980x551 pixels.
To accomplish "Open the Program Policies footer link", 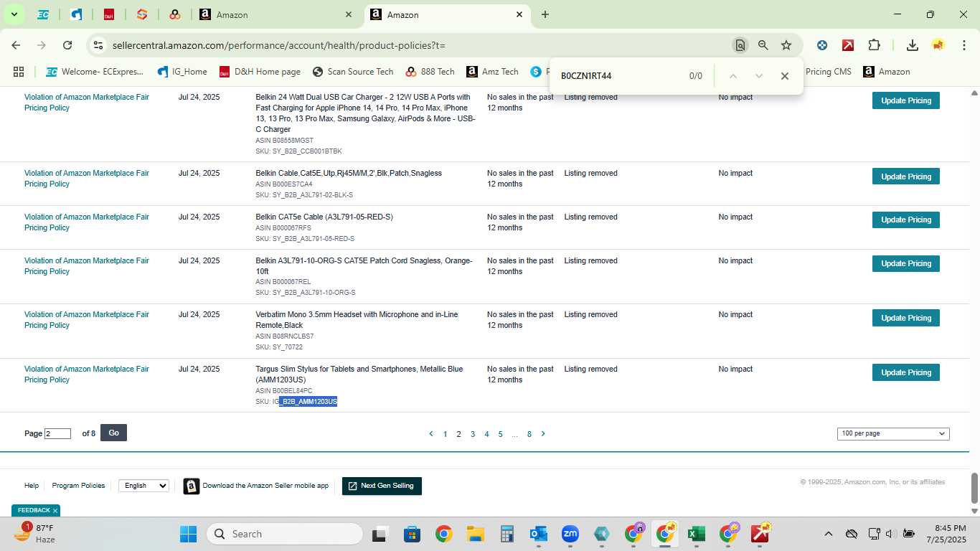I will 78,486.
